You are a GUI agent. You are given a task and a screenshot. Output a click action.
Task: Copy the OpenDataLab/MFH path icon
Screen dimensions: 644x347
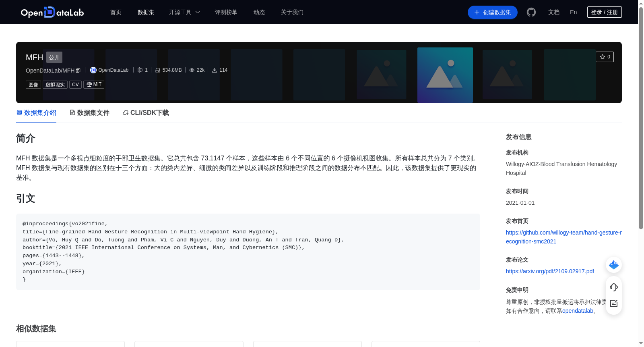click(78, 71)
